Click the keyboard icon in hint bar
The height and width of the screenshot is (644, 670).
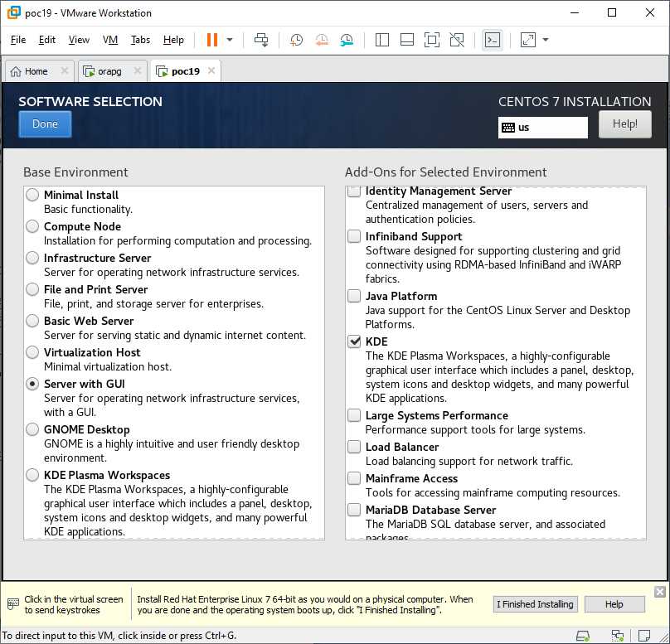(x=13, y=604)
